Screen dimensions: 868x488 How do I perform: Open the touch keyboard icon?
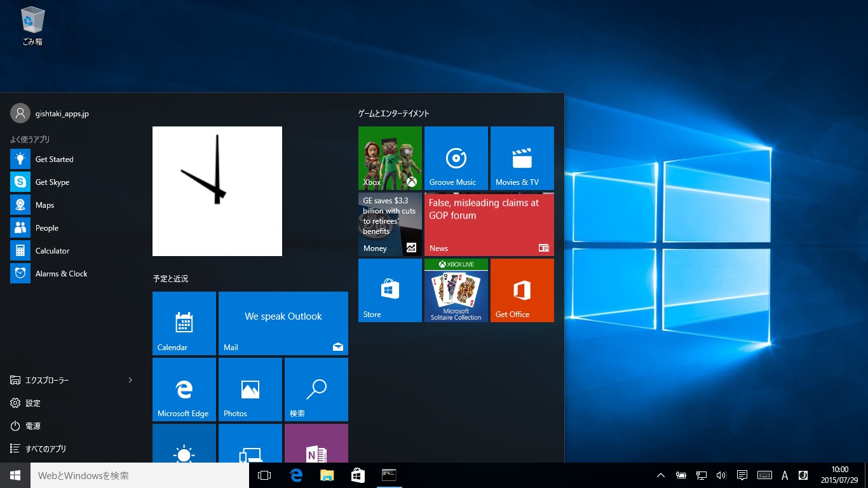coord(764,475)
